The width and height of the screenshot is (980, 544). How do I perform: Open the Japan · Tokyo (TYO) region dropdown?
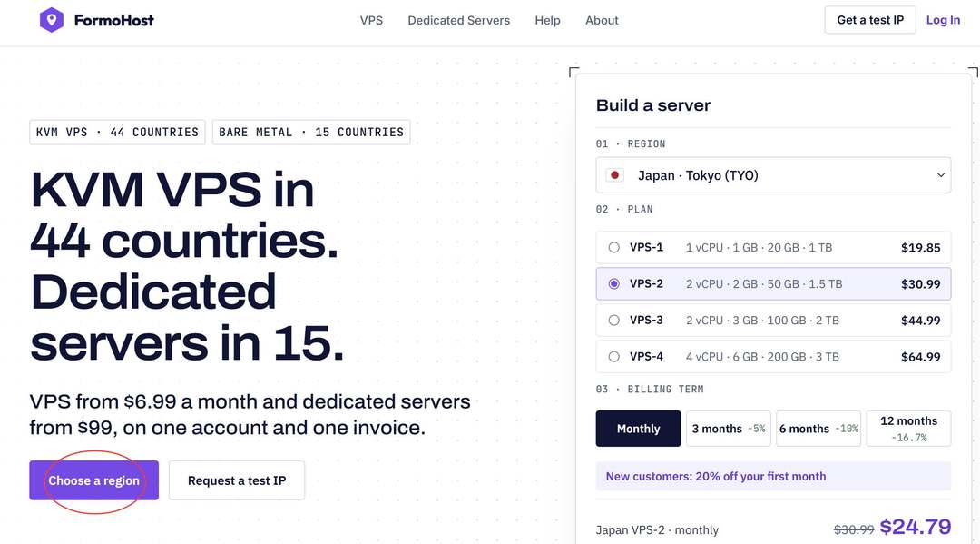773,175
